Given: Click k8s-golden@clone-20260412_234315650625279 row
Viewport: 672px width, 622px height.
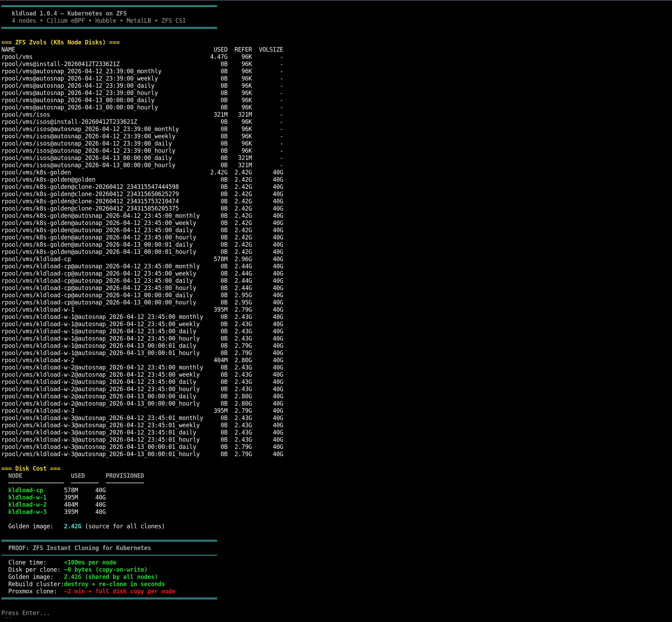Looking at the screenshot, I should pos(142,194).
